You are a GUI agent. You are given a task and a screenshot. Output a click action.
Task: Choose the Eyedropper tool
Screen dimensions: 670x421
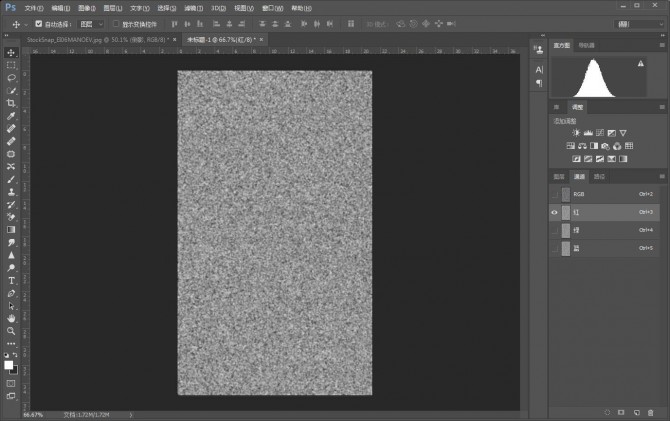[11, 116]
